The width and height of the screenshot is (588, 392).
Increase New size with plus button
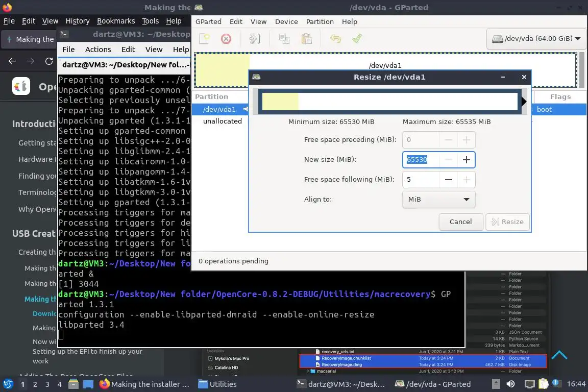click(x=466, y=160)
